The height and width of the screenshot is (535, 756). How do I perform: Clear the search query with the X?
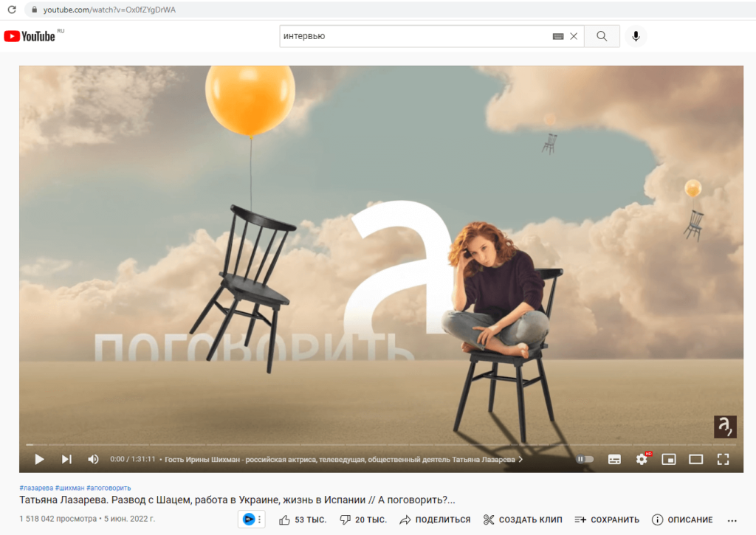click(574, 35)
